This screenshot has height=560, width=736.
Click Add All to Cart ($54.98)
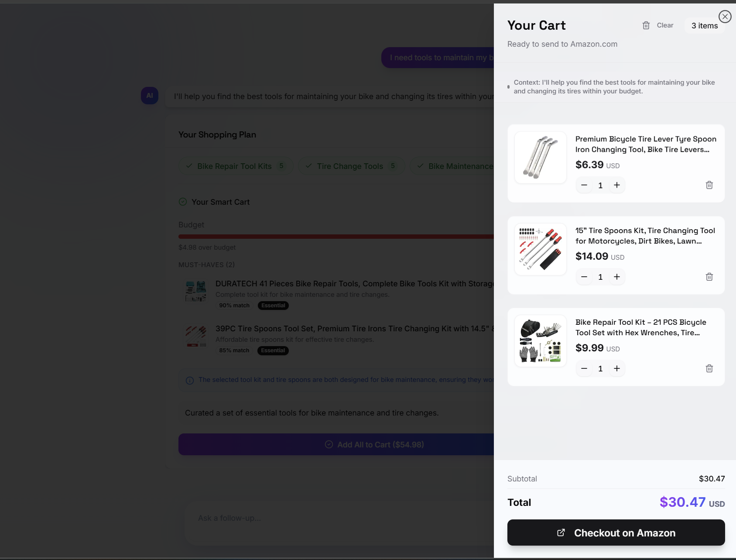coord(373,444)
